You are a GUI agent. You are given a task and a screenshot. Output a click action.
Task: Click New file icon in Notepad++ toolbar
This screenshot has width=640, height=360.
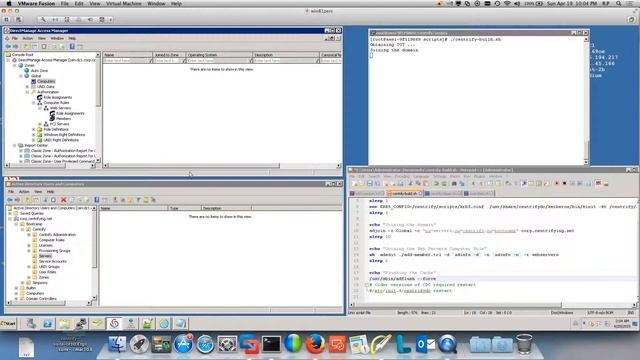click(354, 184)
